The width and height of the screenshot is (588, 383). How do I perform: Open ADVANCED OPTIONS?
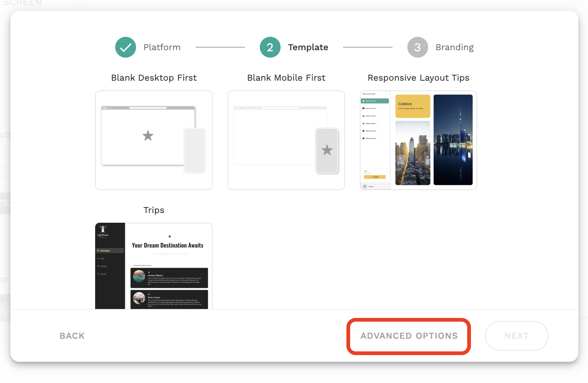coord(409,336)
